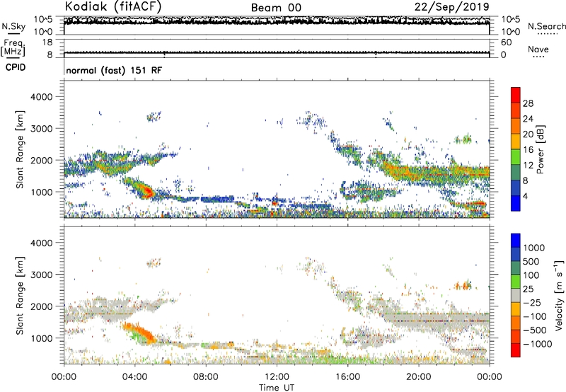Click the 'CPID' label

tap(16, 67)
